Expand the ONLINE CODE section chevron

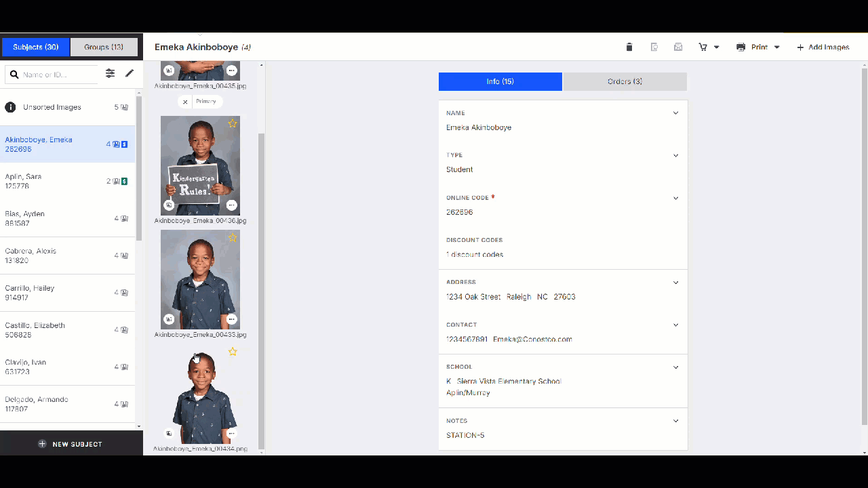675,198
